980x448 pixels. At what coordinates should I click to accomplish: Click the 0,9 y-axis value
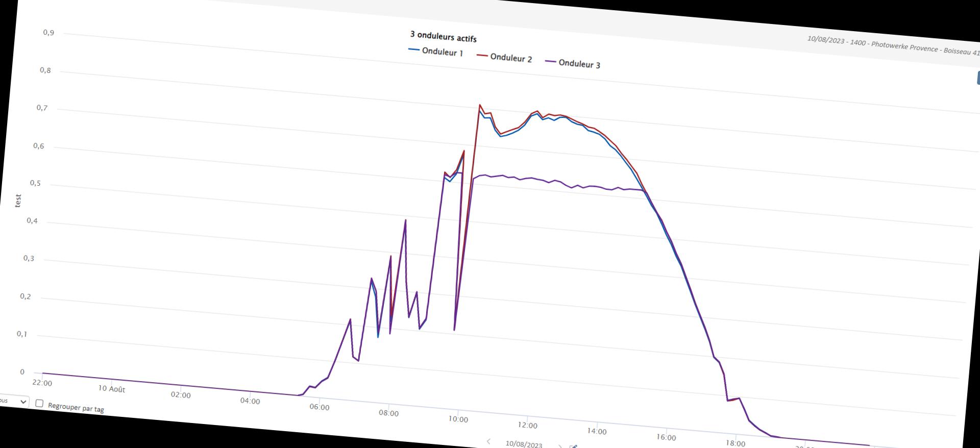click(48, 33)
